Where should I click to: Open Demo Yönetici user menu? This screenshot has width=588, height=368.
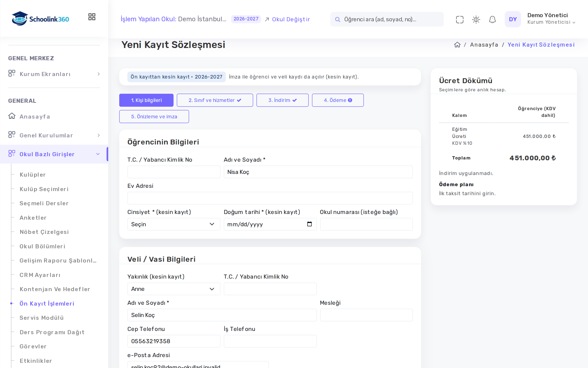coord(551,19)
